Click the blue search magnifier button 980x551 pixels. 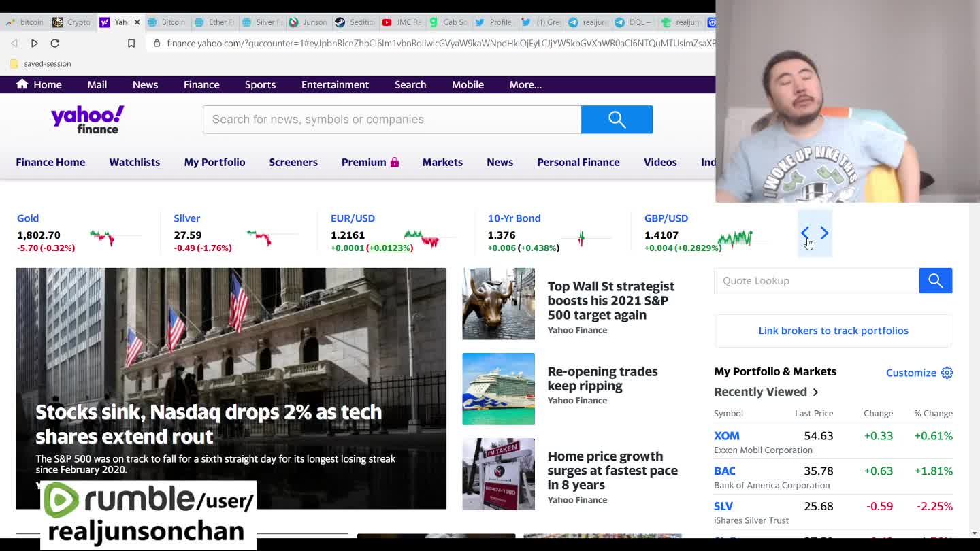[617, 119]
